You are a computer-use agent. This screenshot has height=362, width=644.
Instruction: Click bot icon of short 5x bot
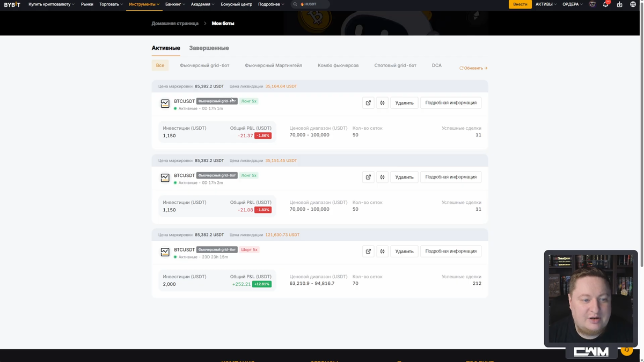point(165,252)
